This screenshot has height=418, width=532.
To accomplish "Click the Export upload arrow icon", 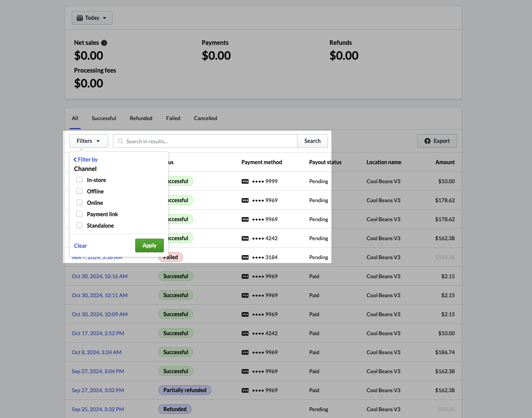I will (427, 141).
